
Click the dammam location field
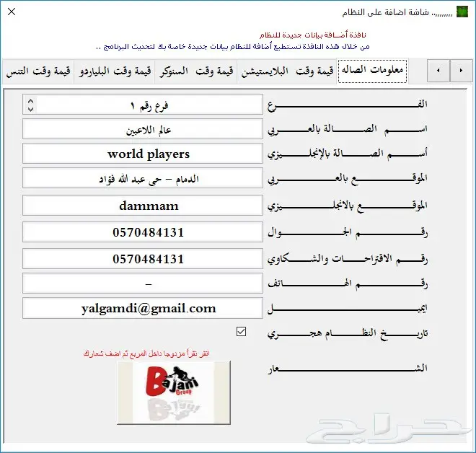click(x=143, y=206)
